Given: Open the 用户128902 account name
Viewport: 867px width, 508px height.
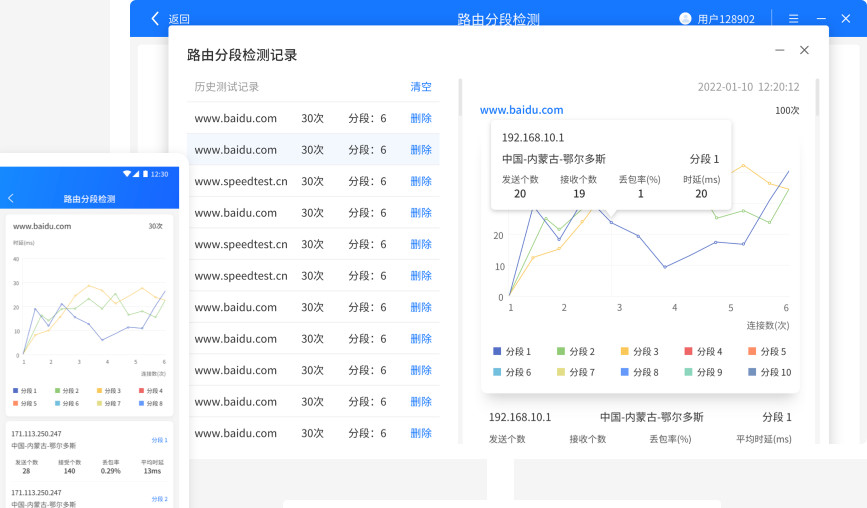Looking at the screenshot, I should click(x=726, y=19).
